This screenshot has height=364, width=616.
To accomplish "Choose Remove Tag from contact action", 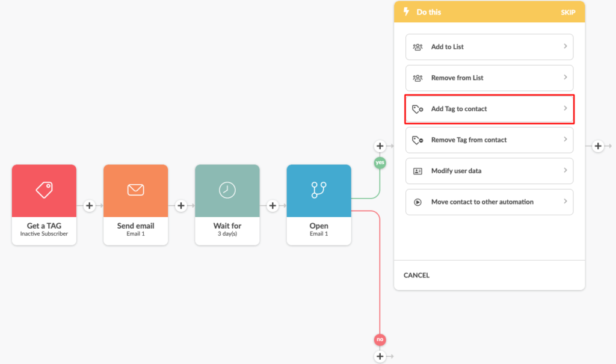I will click(489, 140).
